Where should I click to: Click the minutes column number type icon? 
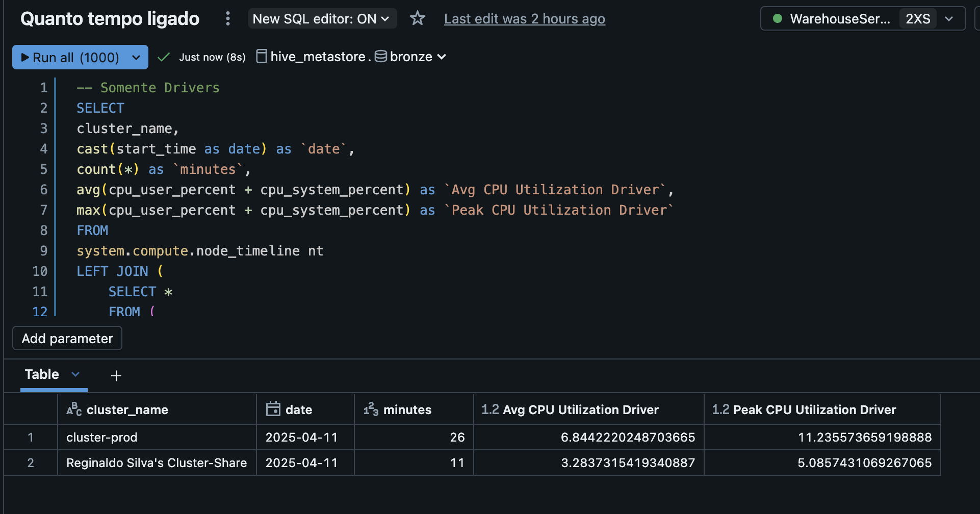click(371, 409)
